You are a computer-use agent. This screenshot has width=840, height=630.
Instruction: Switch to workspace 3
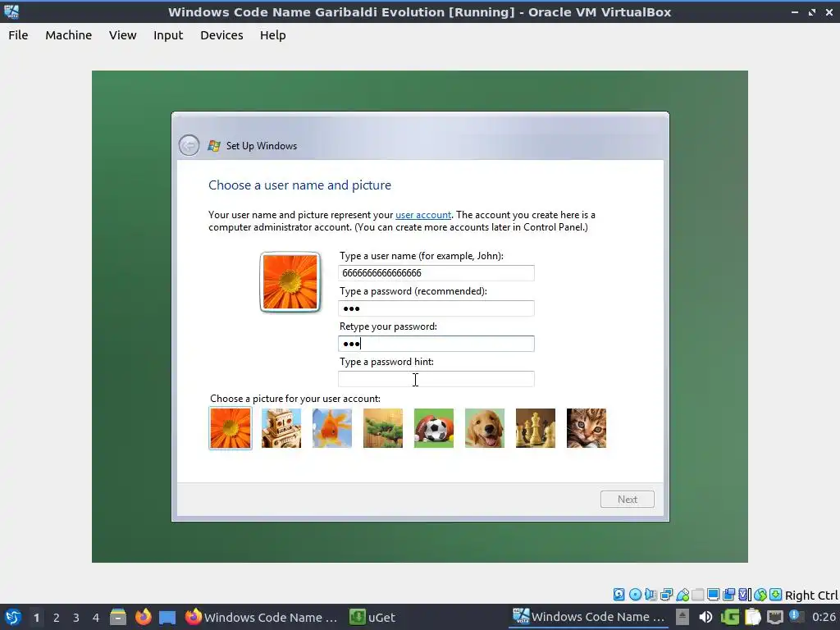pos(76,617)
